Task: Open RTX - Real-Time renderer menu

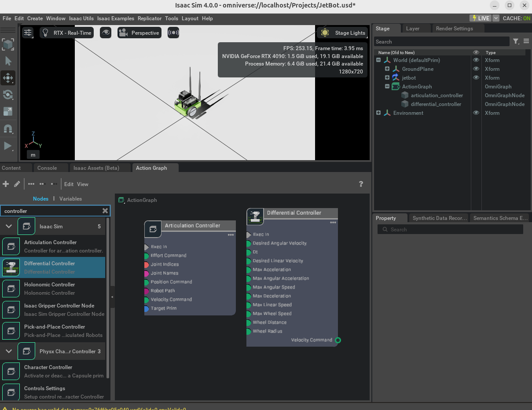Action: (x=66, y=33)
